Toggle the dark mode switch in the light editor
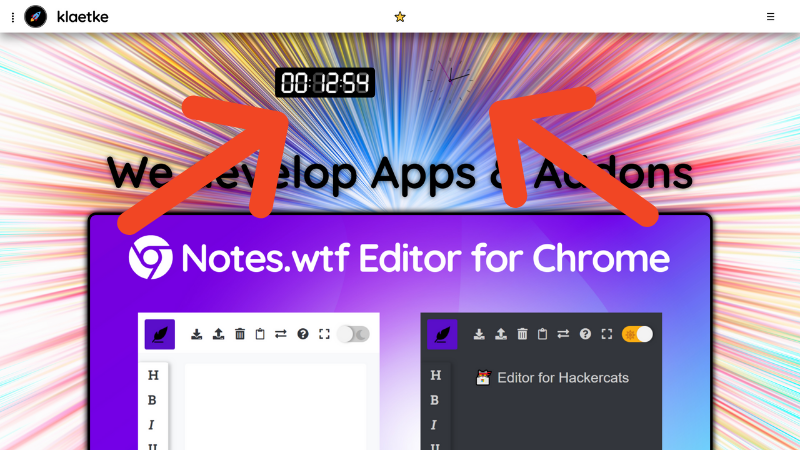Viewport: 800px width, 450px height. [354, 334]
